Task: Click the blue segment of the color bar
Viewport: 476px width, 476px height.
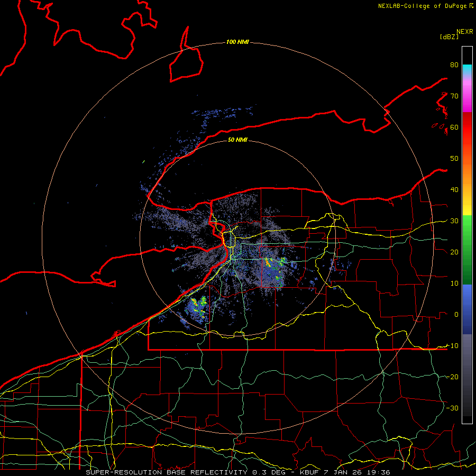Action: 467,309
